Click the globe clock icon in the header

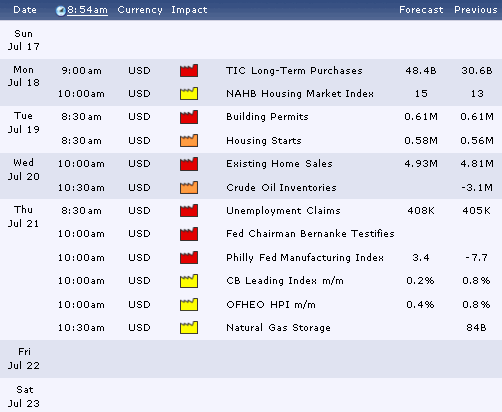(61, 11)
